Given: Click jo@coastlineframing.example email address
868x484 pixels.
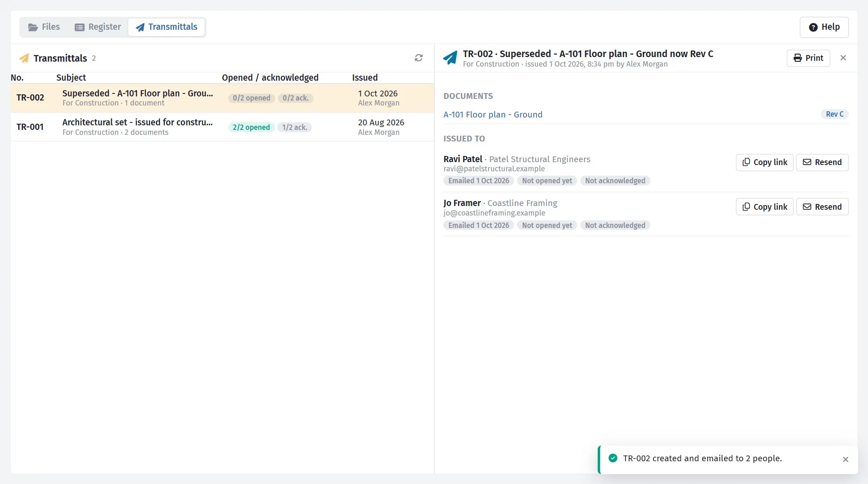Looking at the screenshot, I should tap(494, 213).
